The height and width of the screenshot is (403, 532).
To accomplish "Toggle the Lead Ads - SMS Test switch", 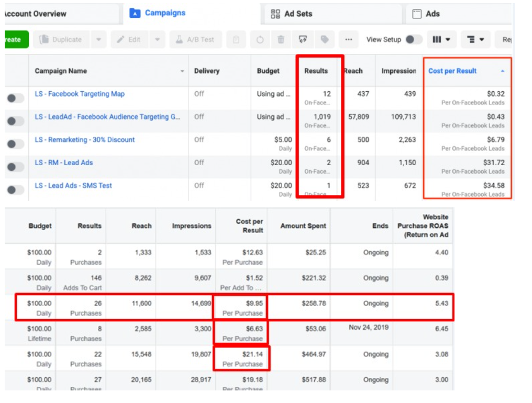I will click(x=15, y=190).
